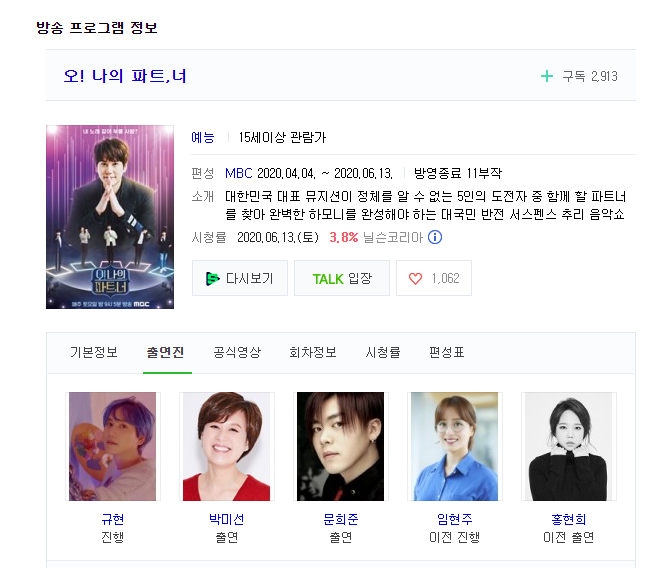The height and width of the screenshot is (568, 650).
Task: Open 임현주's name link
Action: (454, 519)
